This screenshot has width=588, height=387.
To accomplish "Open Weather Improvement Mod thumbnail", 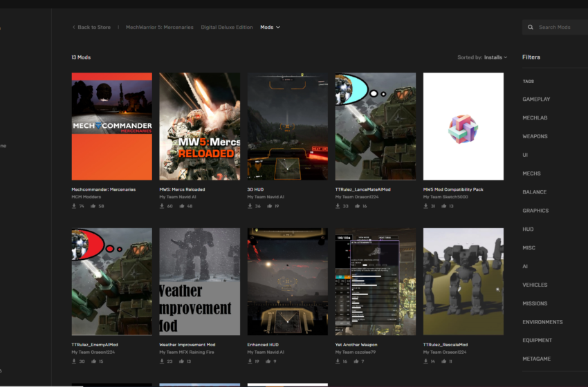I will [199, 282].
